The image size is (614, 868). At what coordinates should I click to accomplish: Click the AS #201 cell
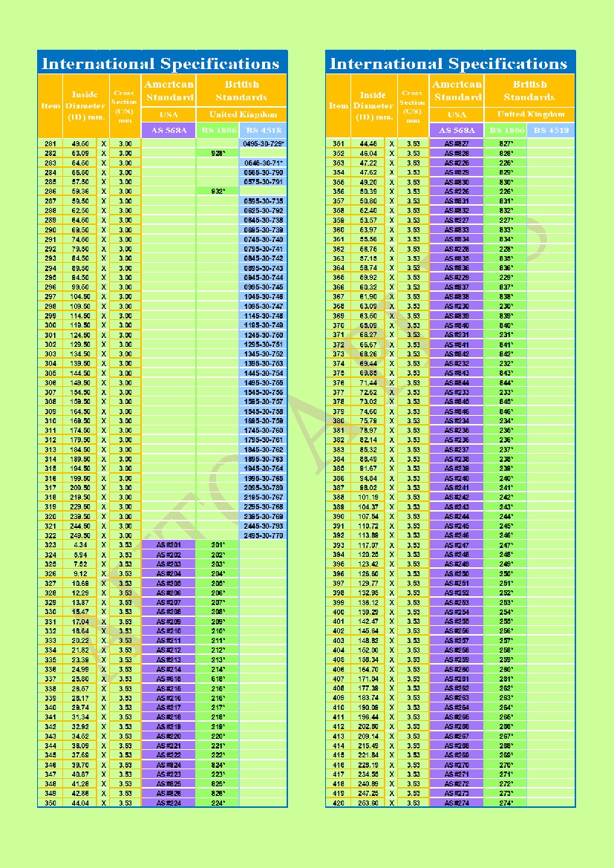click(x=169, y=545)
